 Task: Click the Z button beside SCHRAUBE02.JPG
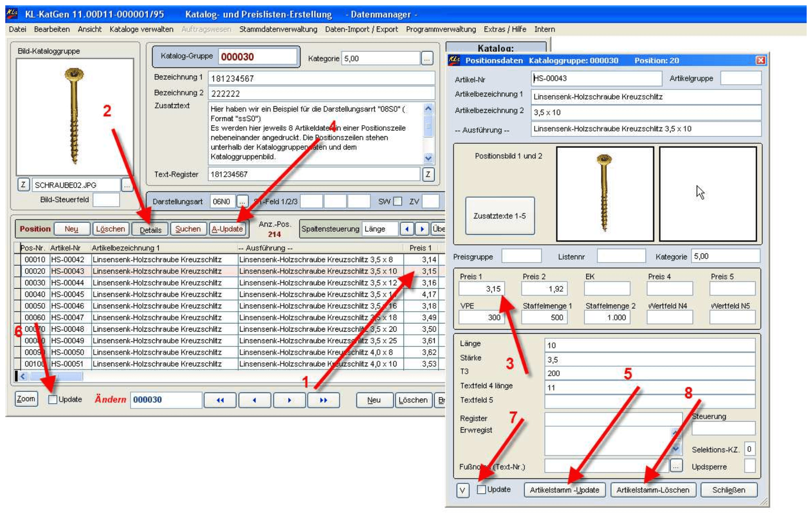tap(23, 185)
